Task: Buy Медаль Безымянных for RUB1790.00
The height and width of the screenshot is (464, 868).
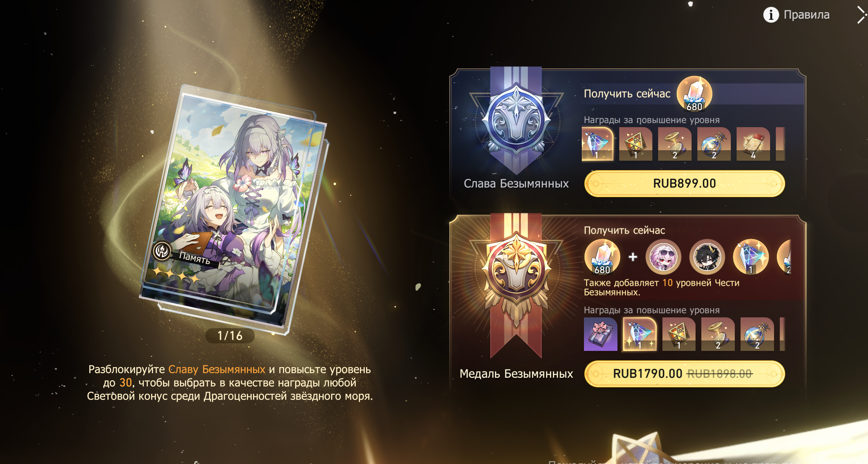Action: (x=684, y=374)
